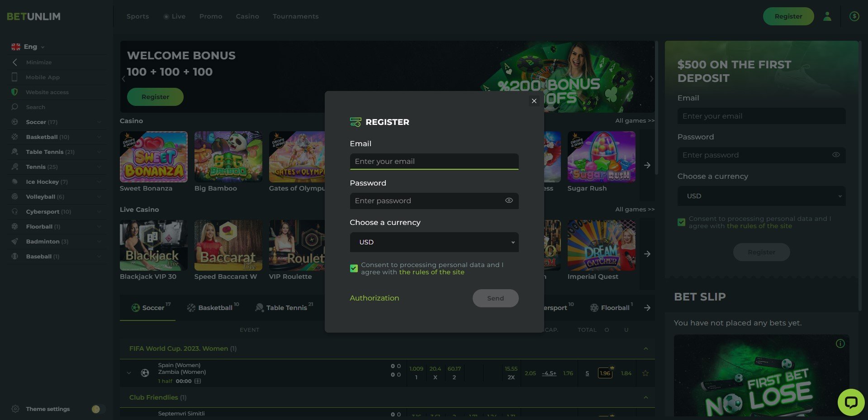Add Spain vs Zambia match to favorites star
This screenshot has width=868, height=420.
(x=645, y=373)
